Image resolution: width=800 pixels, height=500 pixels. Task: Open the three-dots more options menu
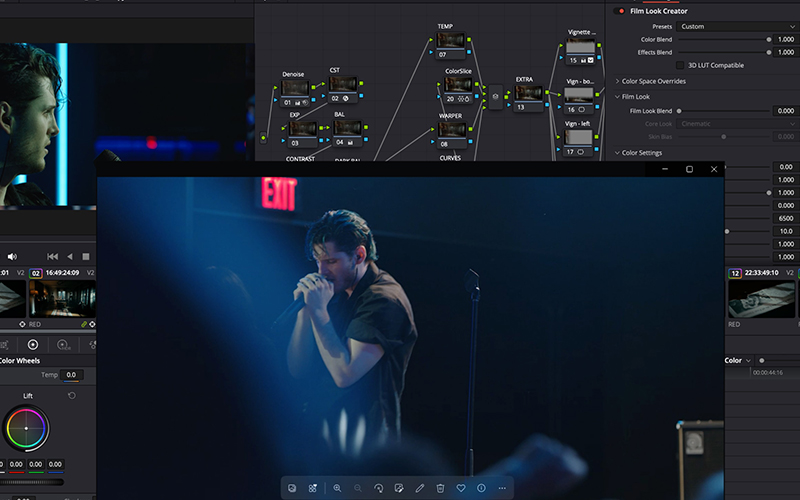pos(502,488)
